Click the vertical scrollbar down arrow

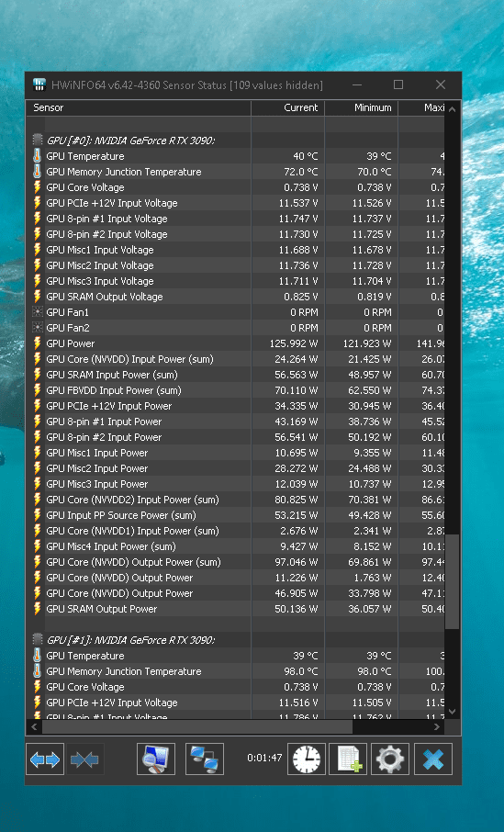(452, 712)
